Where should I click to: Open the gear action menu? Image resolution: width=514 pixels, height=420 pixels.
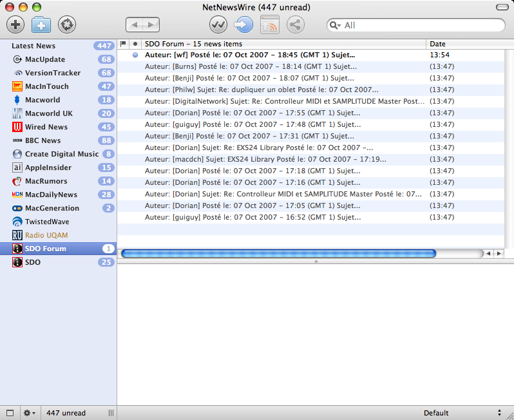30,413
